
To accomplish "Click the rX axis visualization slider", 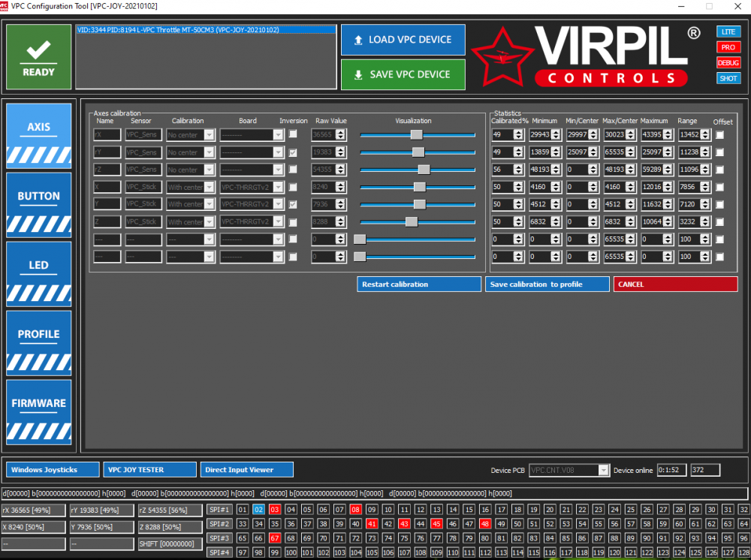I will click(x=417, y=135).
